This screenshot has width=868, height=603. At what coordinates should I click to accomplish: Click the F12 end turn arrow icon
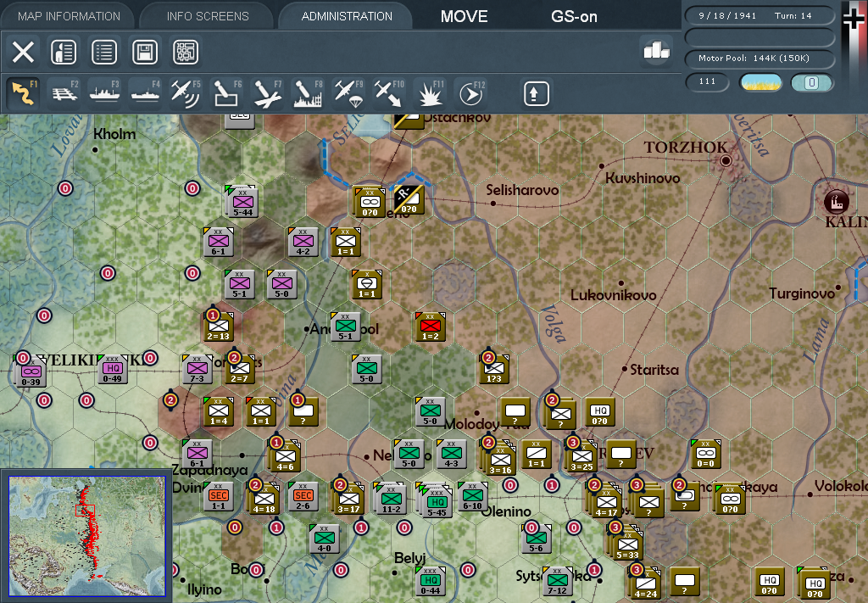(470, 93)
